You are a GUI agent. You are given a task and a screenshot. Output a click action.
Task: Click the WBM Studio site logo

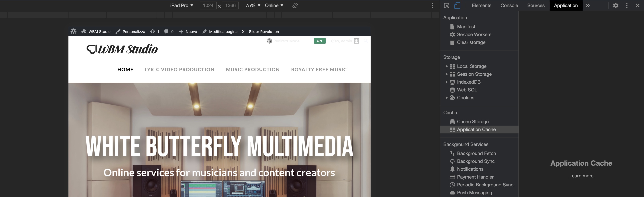click(x=122, y=49)
